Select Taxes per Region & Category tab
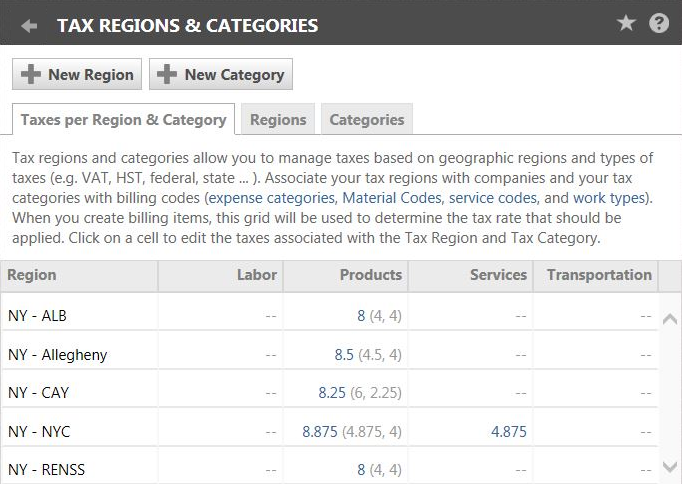 [124, 120]
